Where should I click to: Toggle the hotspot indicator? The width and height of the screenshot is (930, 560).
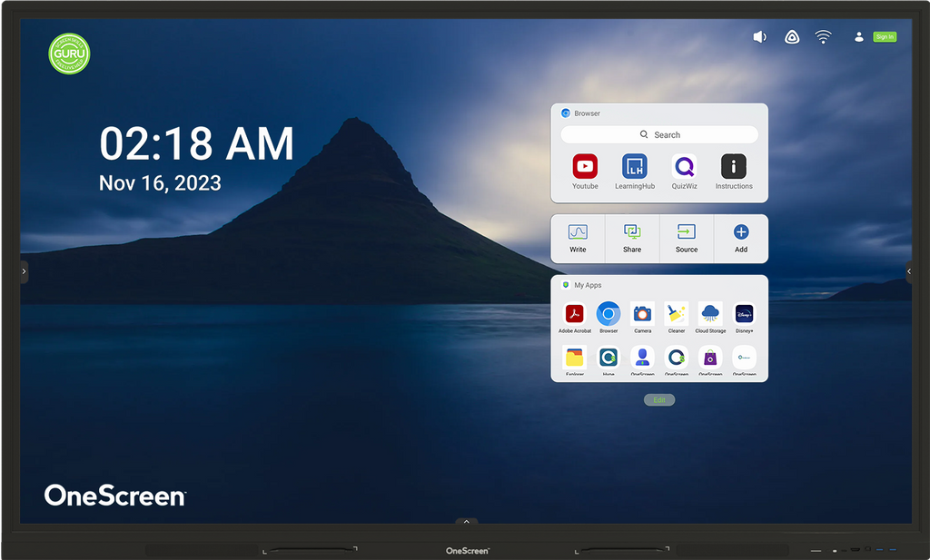click(791, 36)
